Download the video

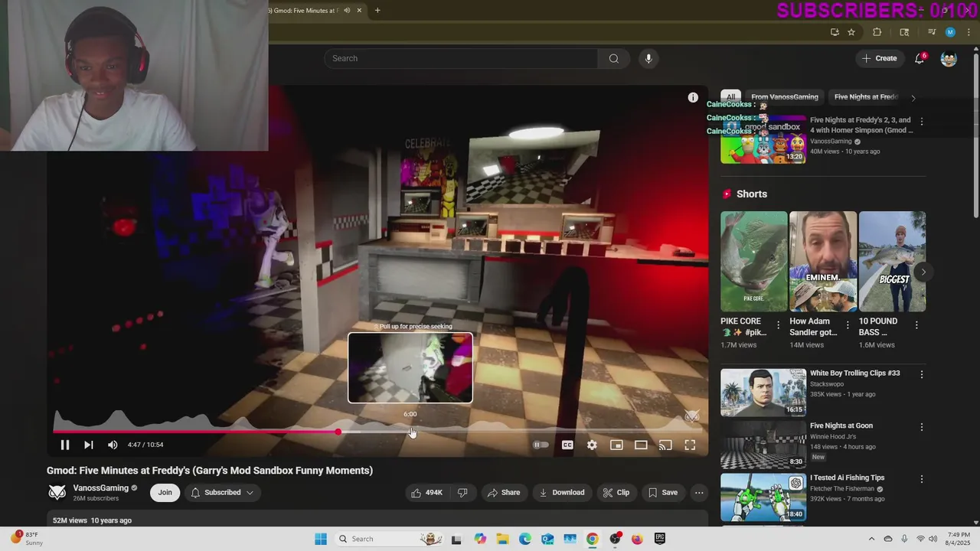pyautogui.click(x=561, y=492)
